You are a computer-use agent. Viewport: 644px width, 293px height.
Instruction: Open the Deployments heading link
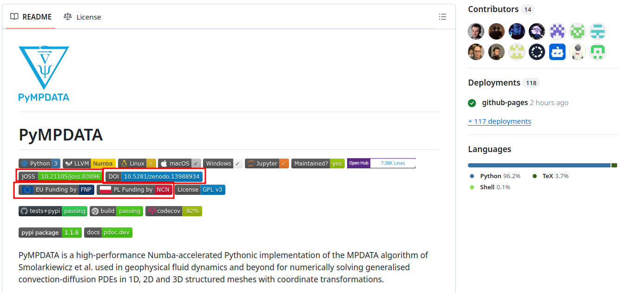click(494, 83)
